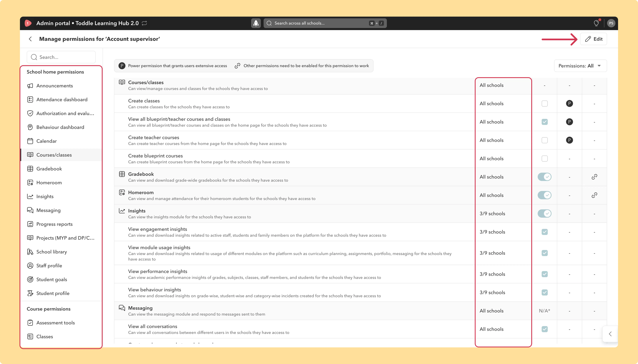The image size is (638, 364).
Task: Open the lightbulb notifications icon
Action: point(596,23)
